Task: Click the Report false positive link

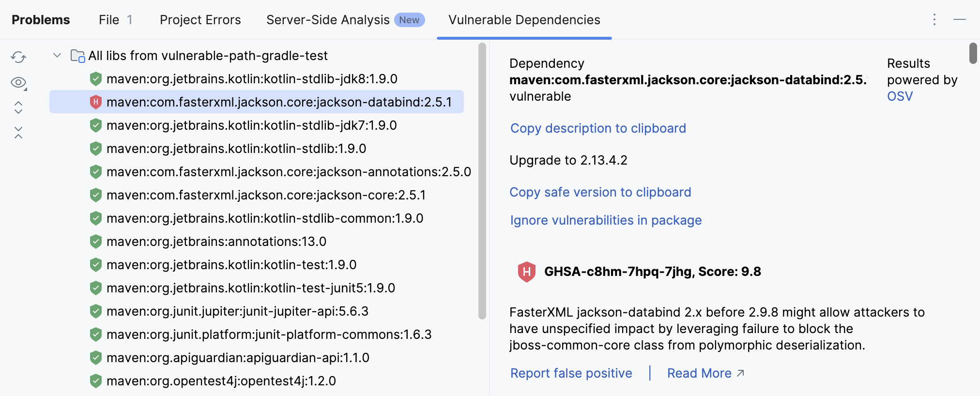Action: (x=571, y=373)
